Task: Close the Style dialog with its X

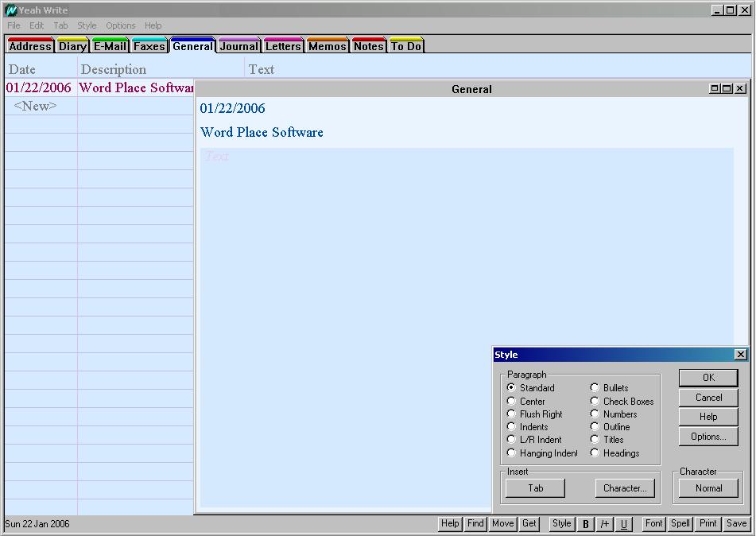Action: pyautogui.click(x=740, y=355)
